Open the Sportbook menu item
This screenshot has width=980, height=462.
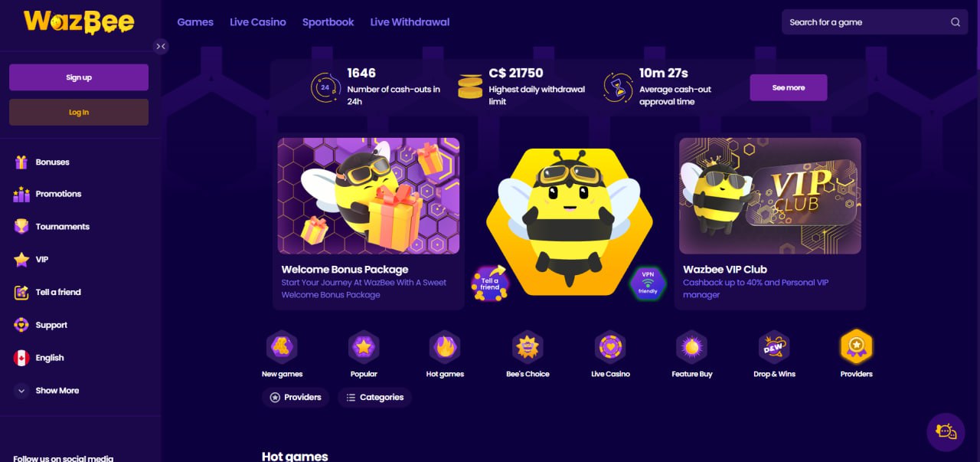pos(328,22)
